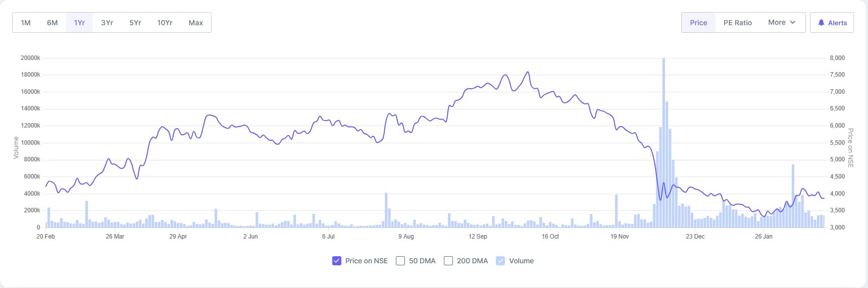Image resolution: width=868 pixels, height=288 pixels.
Task: Select the 1M time range
Action: (26, 23)
